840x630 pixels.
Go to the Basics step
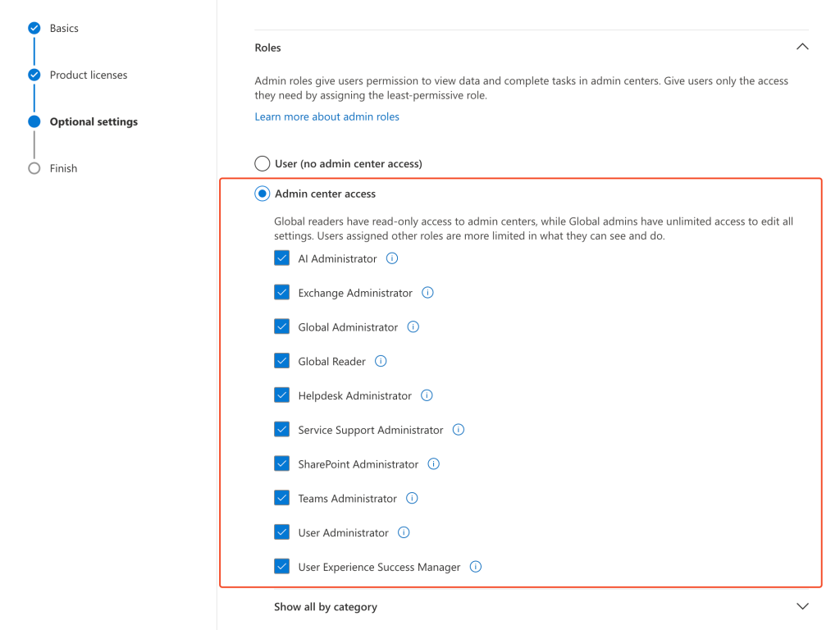64,28
